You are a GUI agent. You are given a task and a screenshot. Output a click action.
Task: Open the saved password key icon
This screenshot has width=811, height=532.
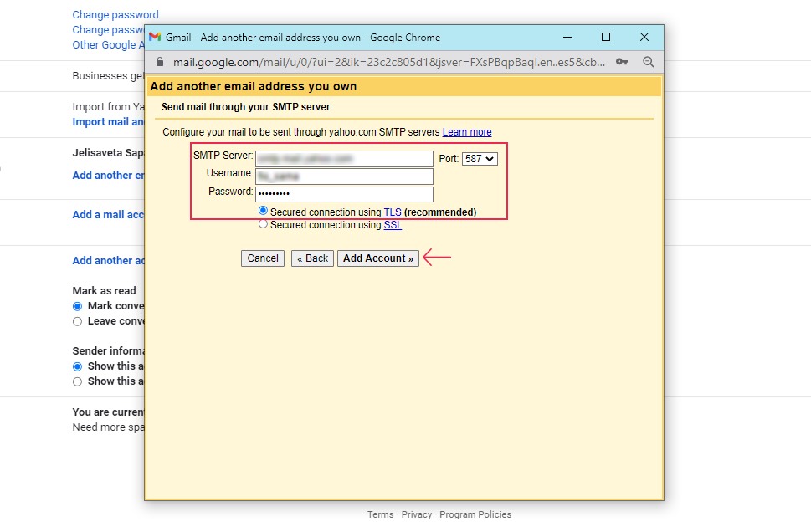(x=622, y=62)
